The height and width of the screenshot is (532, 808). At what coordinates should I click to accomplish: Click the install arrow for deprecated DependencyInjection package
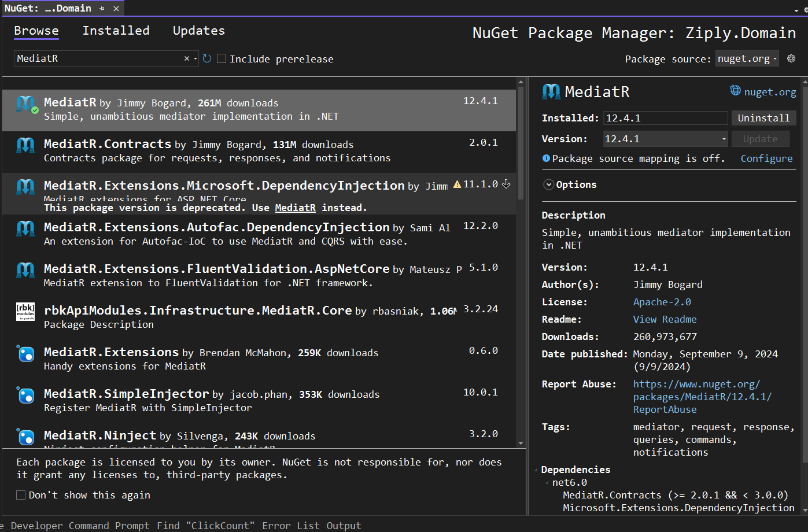tap(506, 184)
